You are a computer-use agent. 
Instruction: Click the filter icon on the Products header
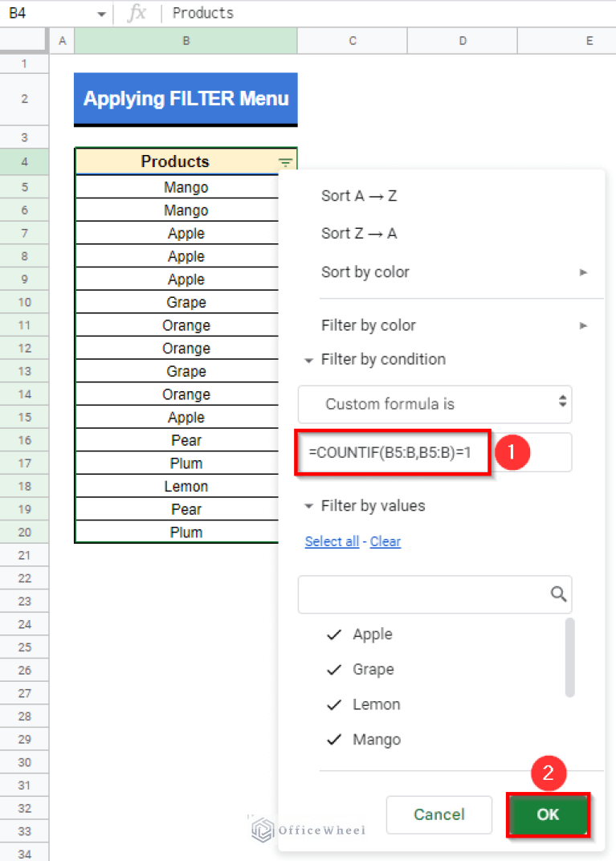click(284, 161)
